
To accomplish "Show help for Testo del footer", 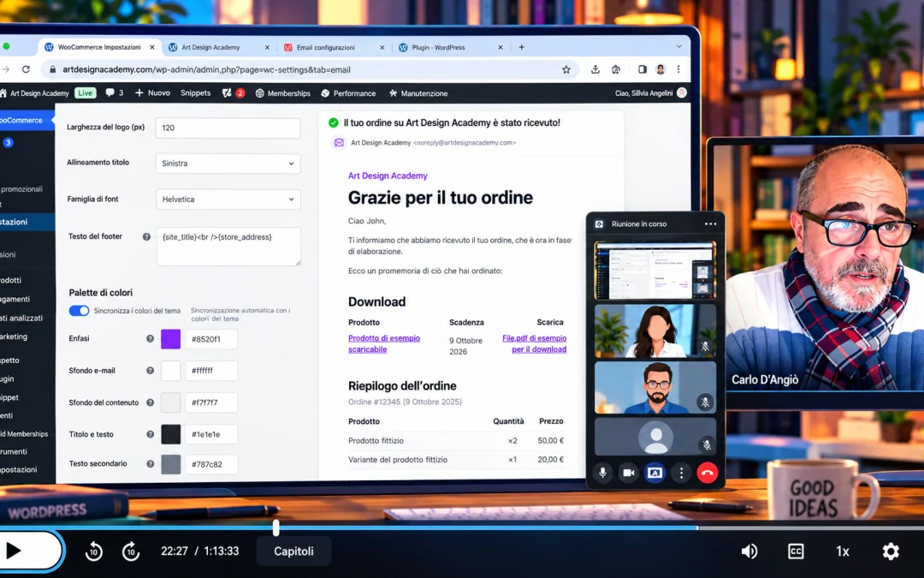I will [146, 236].
